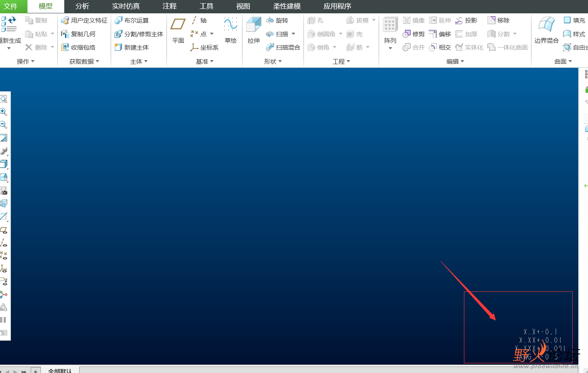Toggle annotation display in left toolbar
This screenshot has width=588, height=373.
coord(4,281)
